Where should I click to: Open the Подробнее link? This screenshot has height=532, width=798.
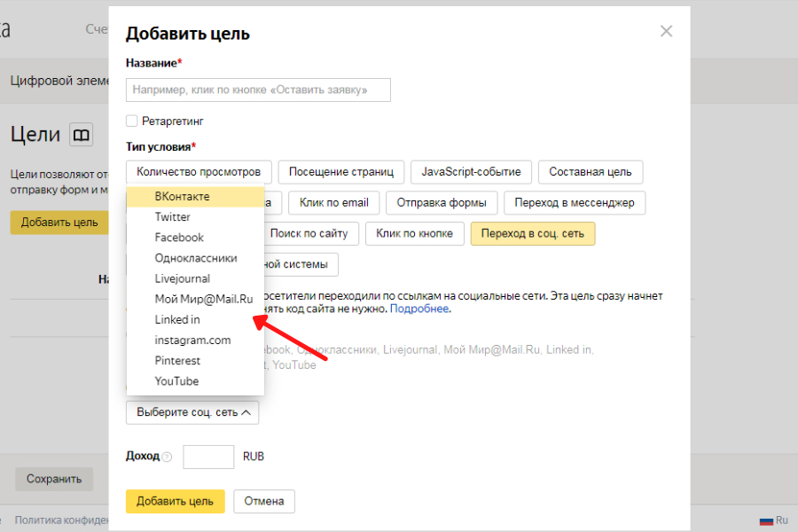419,309
